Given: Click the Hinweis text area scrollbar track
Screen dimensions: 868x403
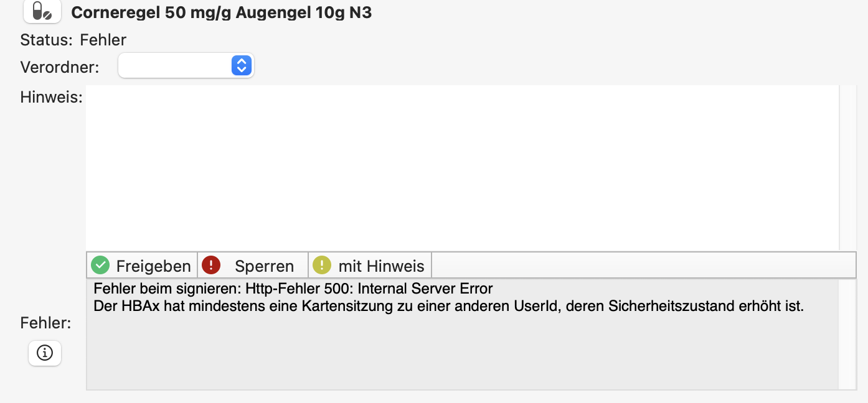Looking at the screenshot, I should pyautogui.click(x=847, y=168).
